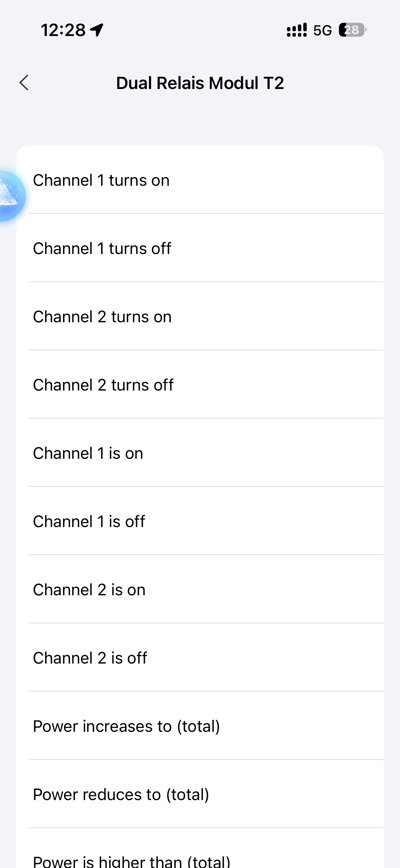Tap the 5G network indicator
The height and width of the screenshot is (868, 400).
point(322,31)
